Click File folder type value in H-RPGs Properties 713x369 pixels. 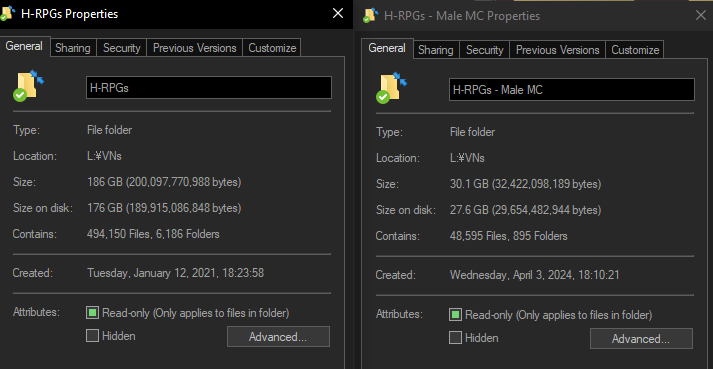110,130
